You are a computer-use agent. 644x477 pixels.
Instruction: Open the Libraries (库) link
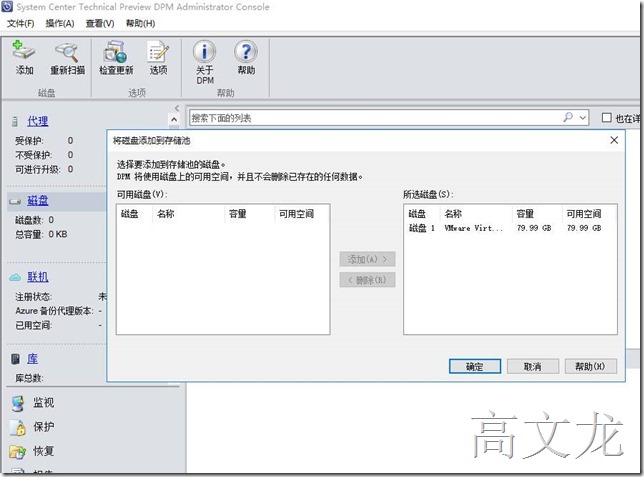pyautogui.click(x=32, y=359)
